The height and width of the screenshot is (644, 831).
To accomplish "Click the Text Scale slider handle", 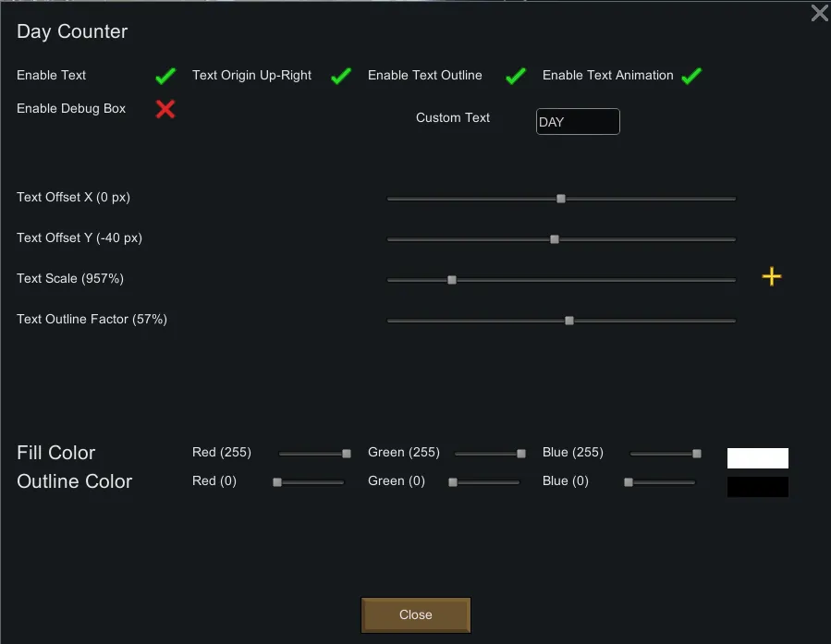I will [452, 280].
